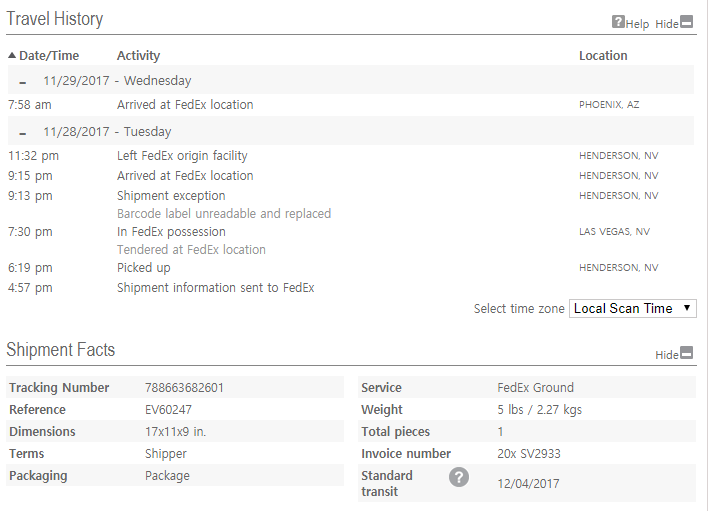Image resolution: width=710 pixels, height=511 pixels.
Task: Click the reference value EV60247
Action: [x=168, y=410]
